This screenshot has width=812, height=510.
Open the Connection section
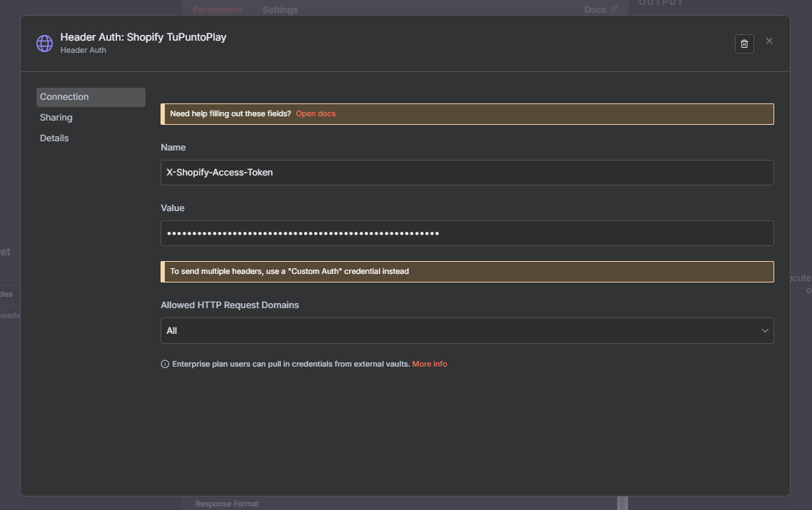tap(91, 97)
